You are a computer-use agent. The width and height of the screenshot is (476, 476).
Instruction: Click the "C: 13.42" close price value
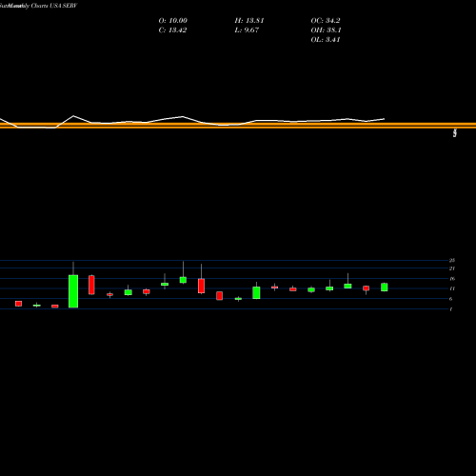[172, 30]
